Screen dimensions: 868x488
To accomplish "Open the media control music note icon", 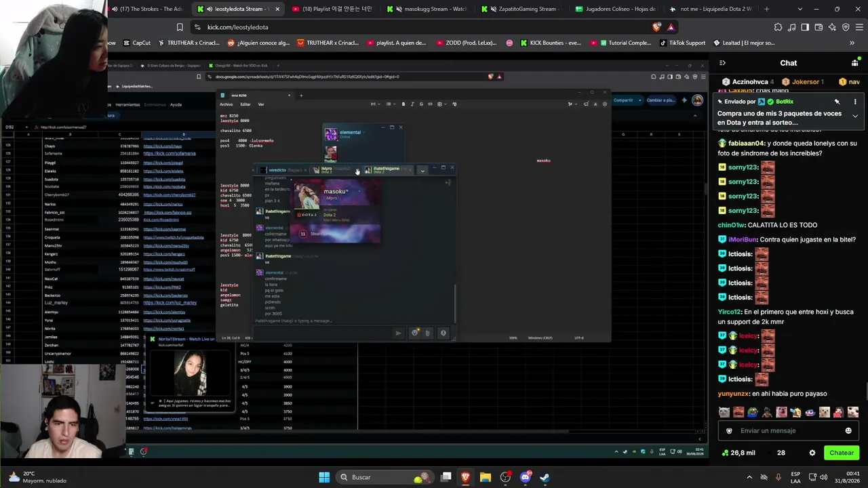I will click(x=791, y=27).
